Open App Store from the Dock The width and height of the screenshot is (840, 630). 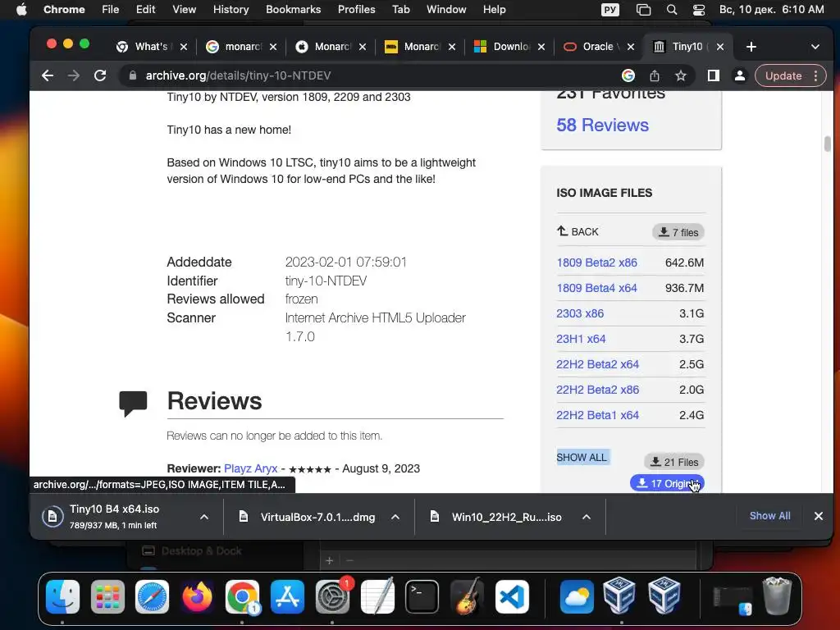288,596
